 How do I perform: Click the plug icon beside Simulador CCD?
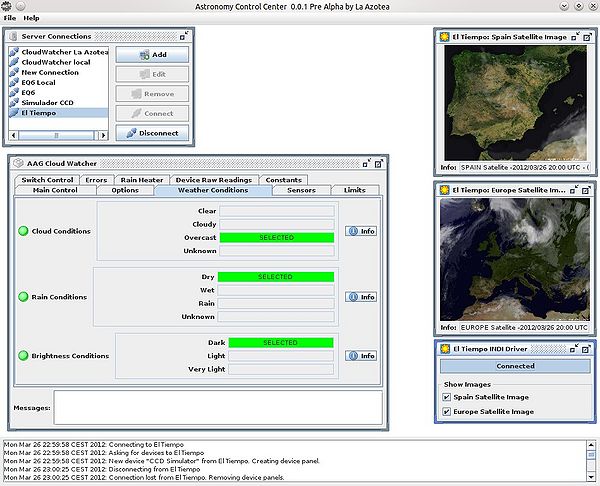(x=14, y=102)
